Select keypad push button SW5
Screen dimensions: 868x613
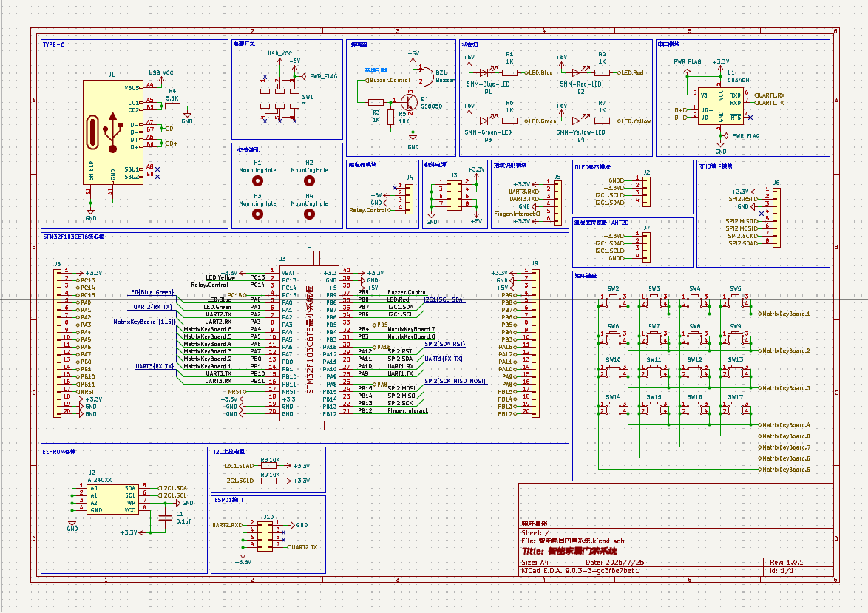[x=735, y=301]
